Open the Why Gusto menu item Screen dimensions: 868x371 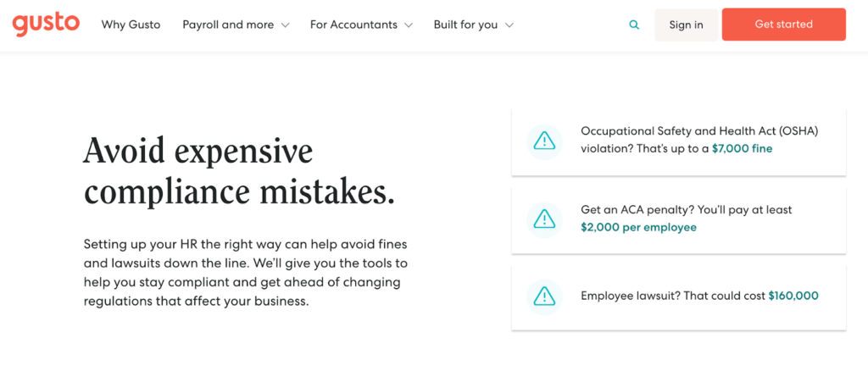131,25
